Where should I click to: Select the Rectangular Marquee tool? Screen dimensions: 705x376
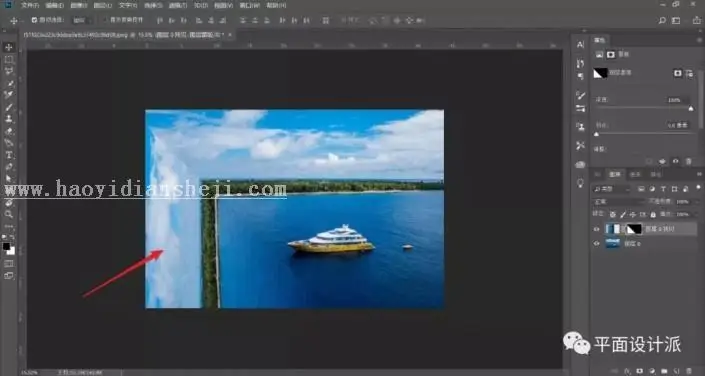coord(9,59)
